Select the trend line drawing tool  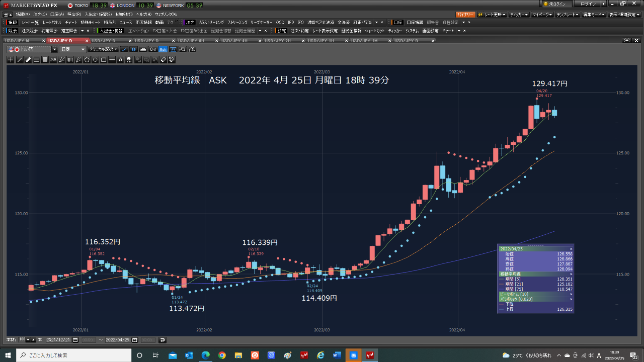[x=19, y=60]
